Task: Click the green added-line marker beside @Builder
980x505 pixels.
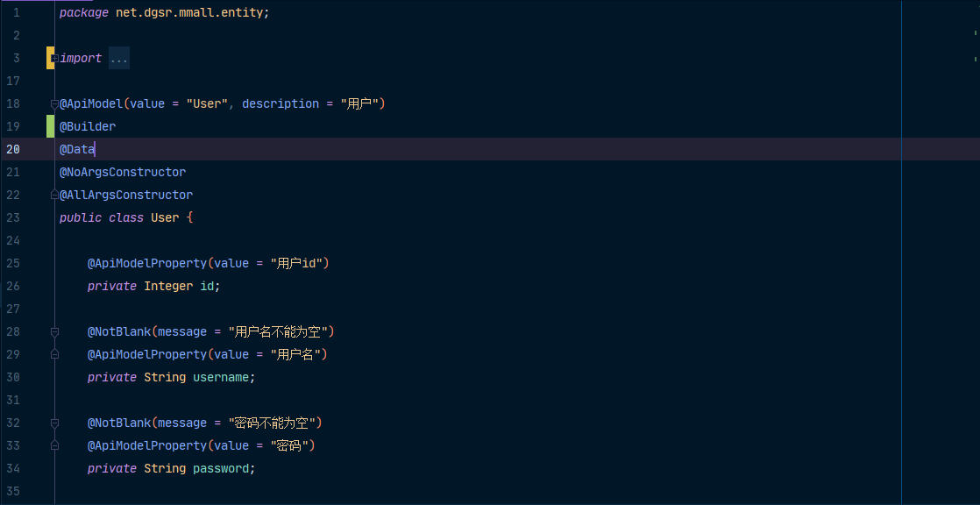Action: [x=50, y=126]
